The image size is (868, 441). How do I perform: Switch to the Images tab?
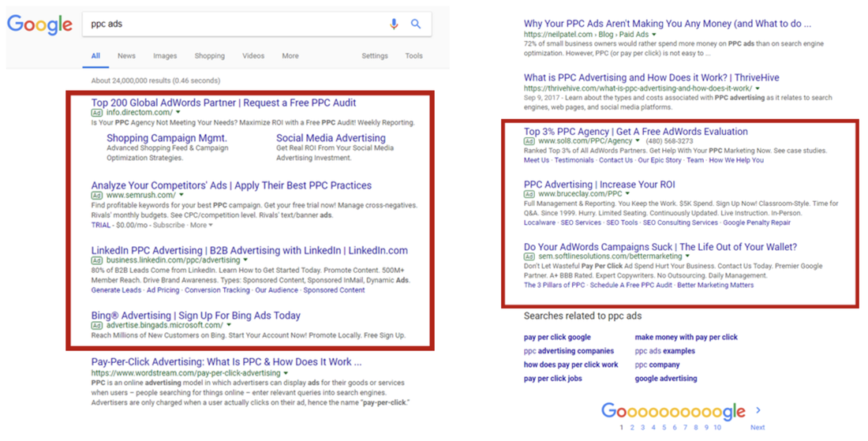[x=165, y=56]
